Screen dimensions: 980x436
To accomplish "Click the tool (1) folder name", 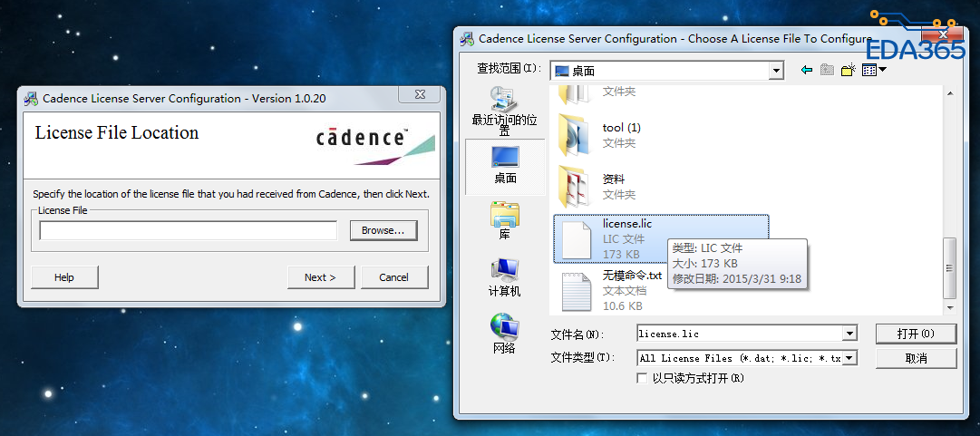I will [621, 128].
